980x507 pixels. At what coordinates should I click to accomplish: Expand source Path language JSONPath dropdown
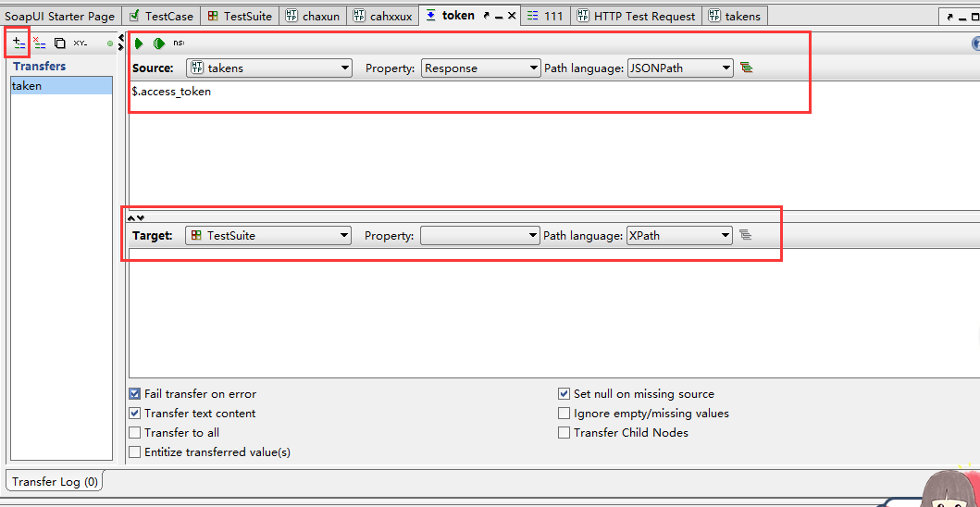click(x=680, y=68)
